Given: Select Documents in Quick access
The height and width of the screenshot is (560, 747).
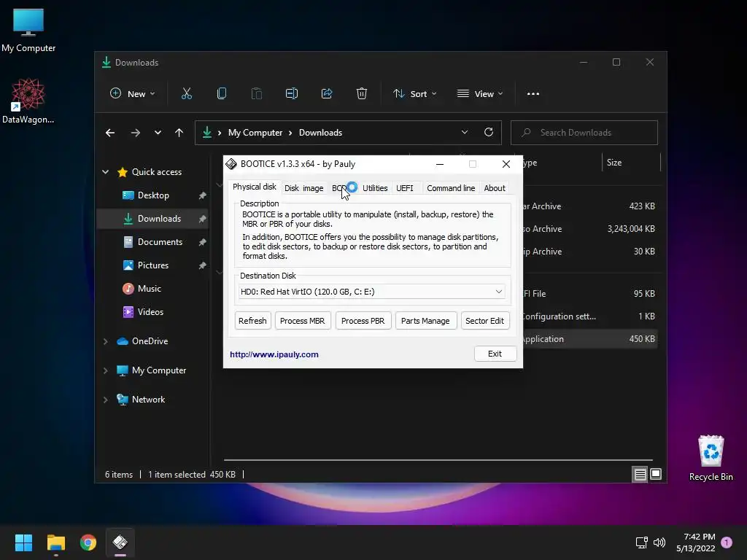Looking at the screenshot, I should 152,242.
